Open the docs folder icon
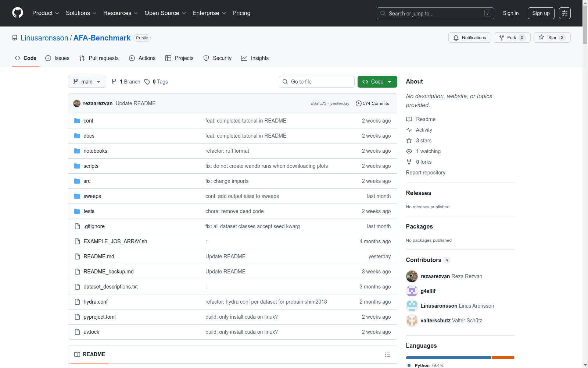588x368 pixels. pyautogui.click(x=77, y=136)
